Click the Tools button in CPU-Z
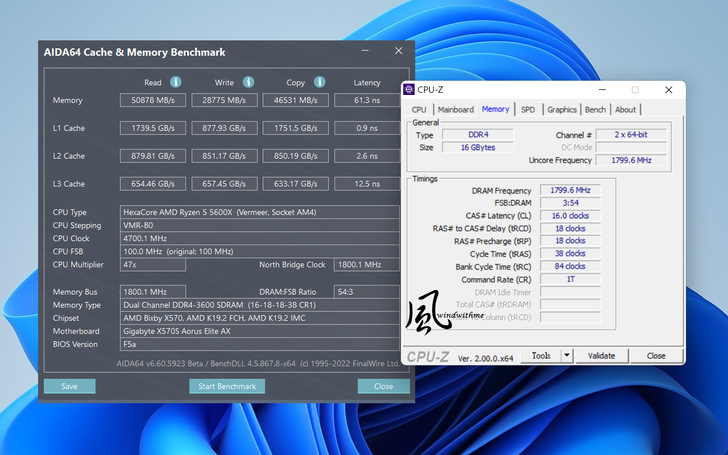 point(541,356)
